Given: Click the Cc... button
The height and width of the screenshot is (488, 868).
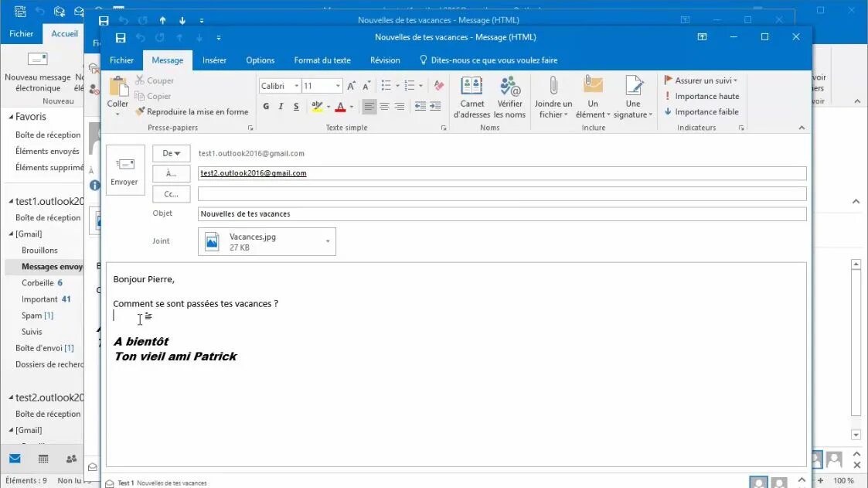Looking at the screenshot, I should coord(171,194).
